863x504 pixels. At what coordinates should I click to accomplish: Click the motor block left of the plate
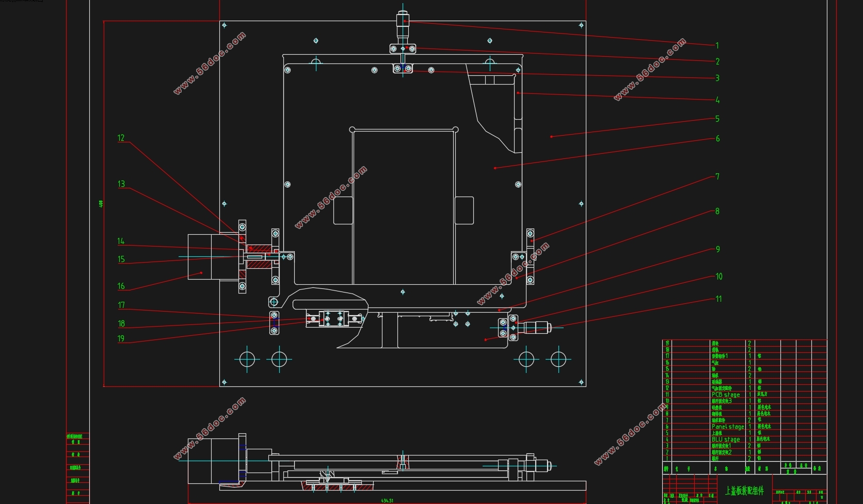pos(203,257)
